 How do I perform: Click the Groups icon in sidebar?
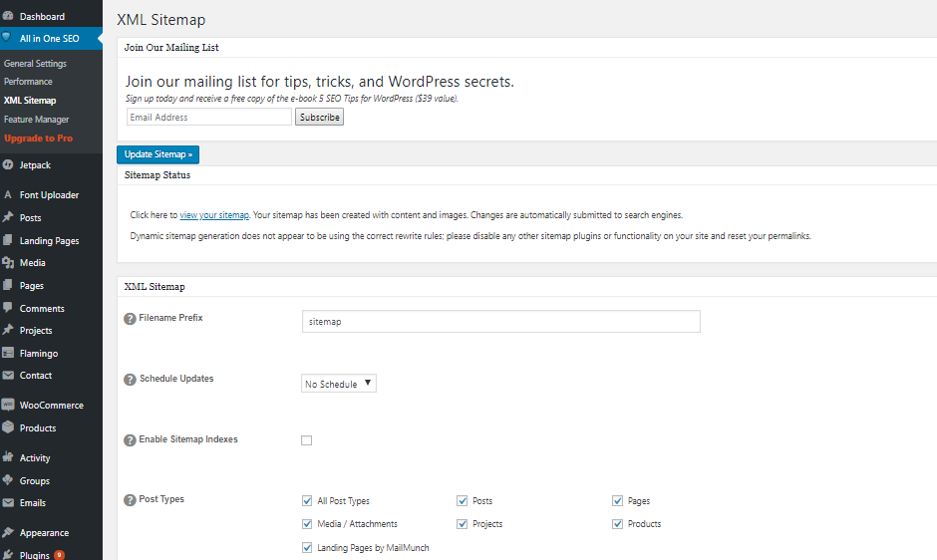point(8,480)
